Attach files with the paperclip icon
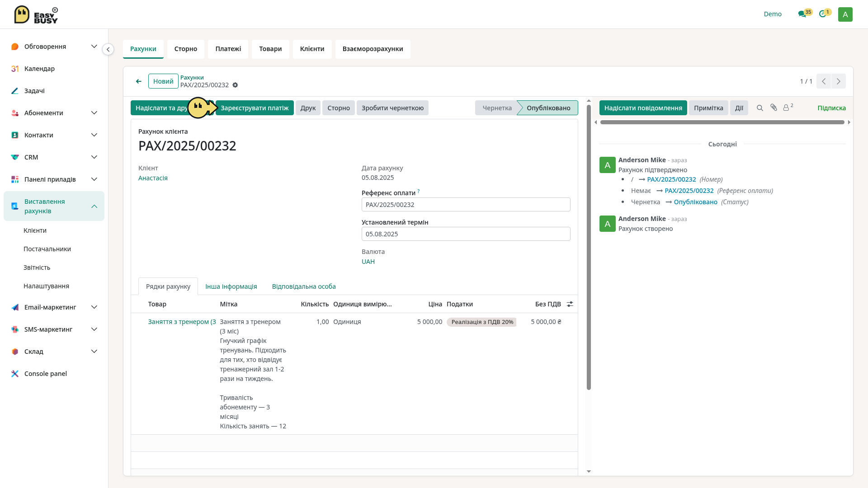 774,108
